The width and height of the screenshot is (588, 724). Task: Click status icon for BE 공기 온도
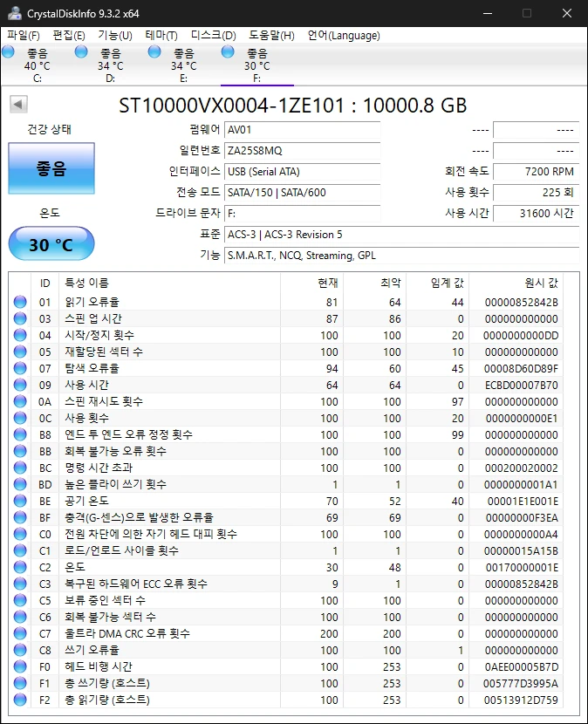pos(20,501)
